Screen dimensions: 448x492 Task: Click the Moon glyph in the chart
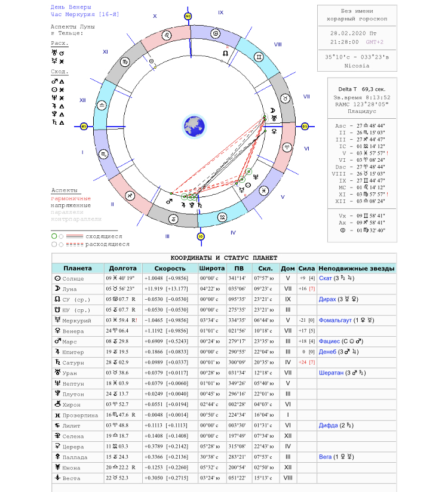point(272,110)
